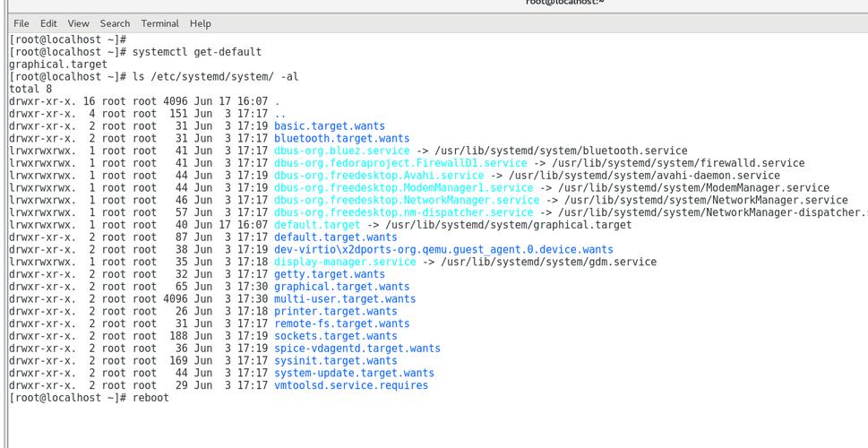Click the 'remote-fs.target.wants' directory name
Viewport: 868px width, 448px height.
tap(341, 323)
